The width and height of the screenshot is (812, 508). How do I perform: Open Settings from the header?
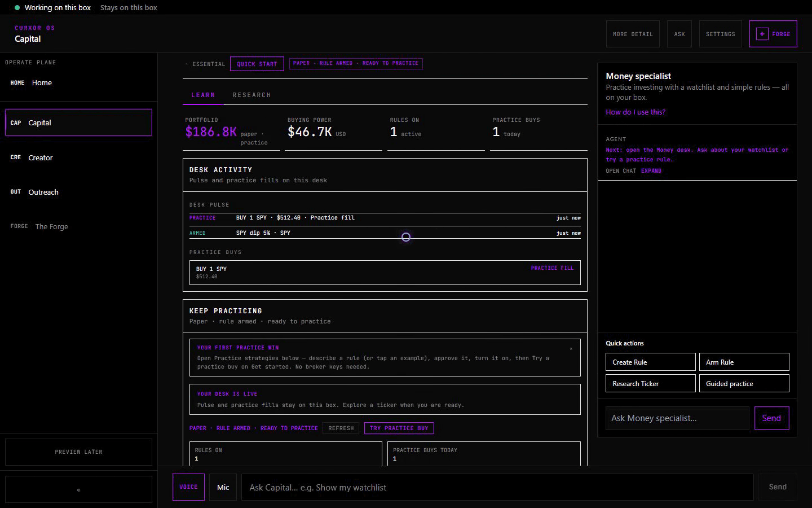(721, 34)
